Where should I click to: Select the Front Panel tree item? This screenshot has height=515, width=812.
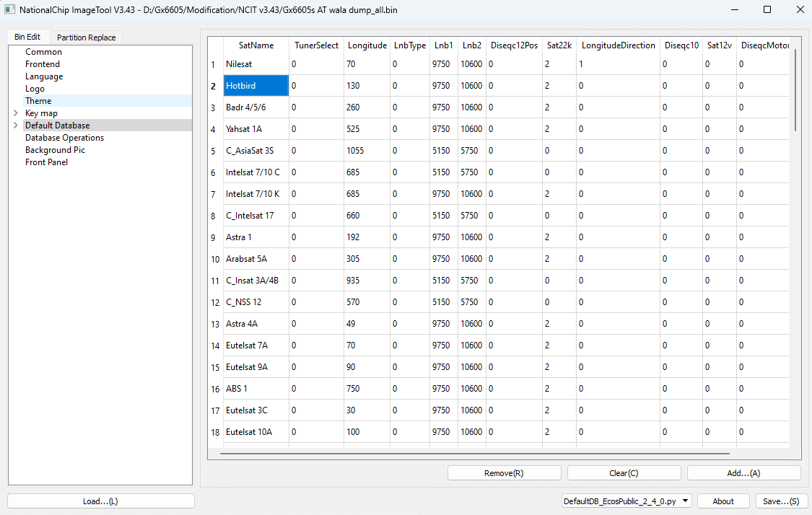(46, 162)
